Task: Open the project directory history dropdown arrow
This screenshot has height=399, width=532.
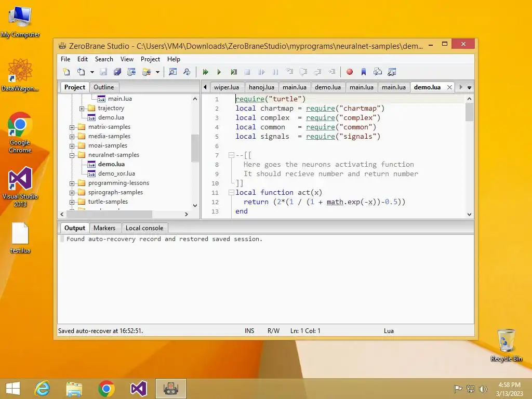Action: [x=157, y=72]
